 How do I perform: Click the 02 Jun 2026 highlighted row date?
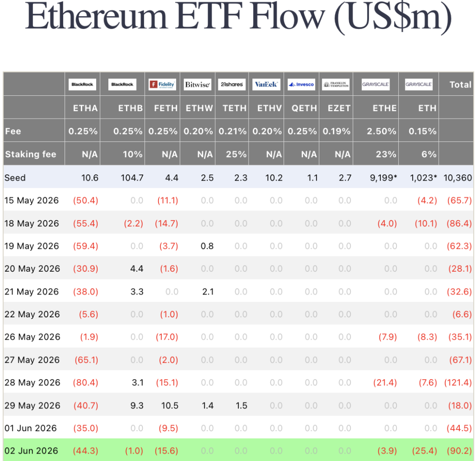click(x=31, y=451)
